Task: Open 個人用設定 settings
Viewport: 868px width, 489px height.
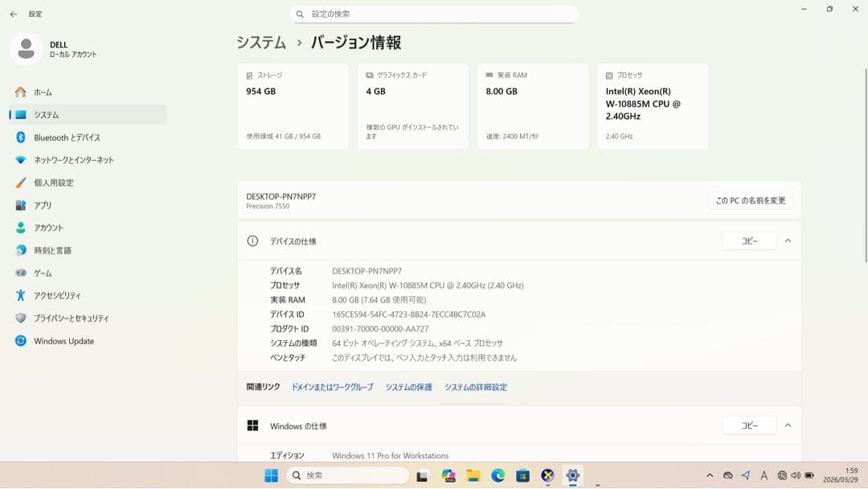Action: point(88,183)
